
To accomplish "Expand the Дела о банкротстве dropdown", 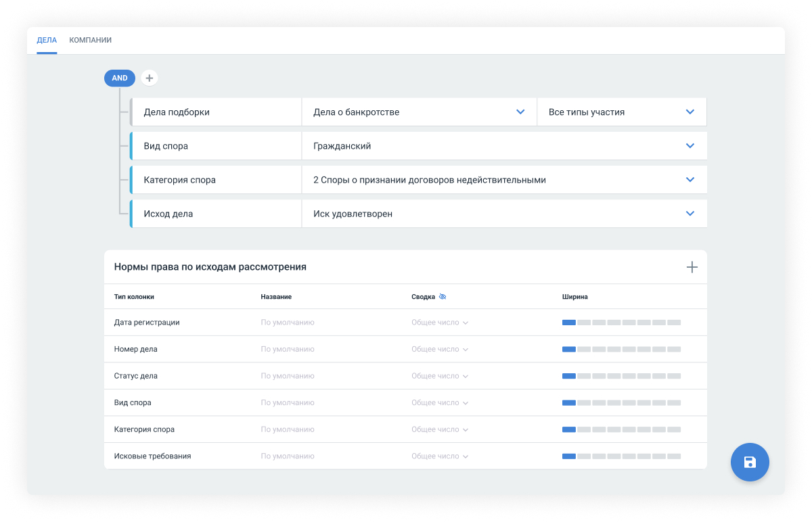I will [520, 112].
